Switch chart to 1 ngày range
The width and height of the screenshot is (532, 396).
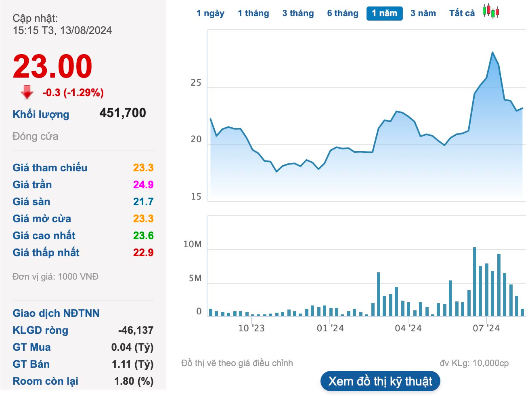tap(210, 13)
